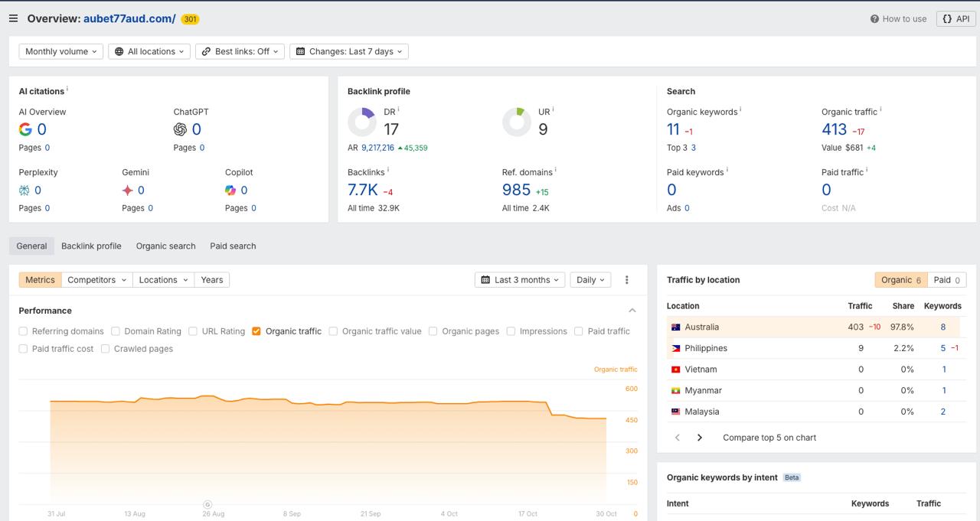Click Compare top 5 on chart
Image resolution: width=980 pixels, height=521 pixels.
tap(769, 438)
